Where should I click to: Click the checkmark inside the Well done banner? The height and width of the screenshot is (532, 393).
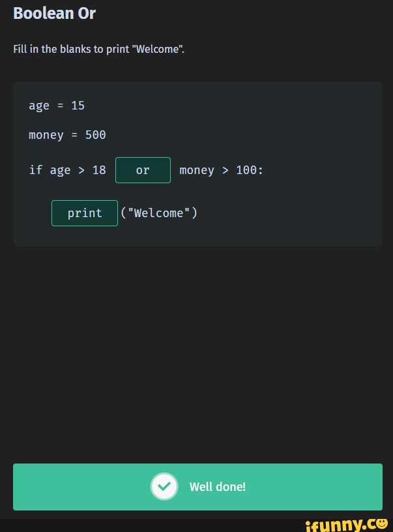pyautogui.click(x=164, y=486)
